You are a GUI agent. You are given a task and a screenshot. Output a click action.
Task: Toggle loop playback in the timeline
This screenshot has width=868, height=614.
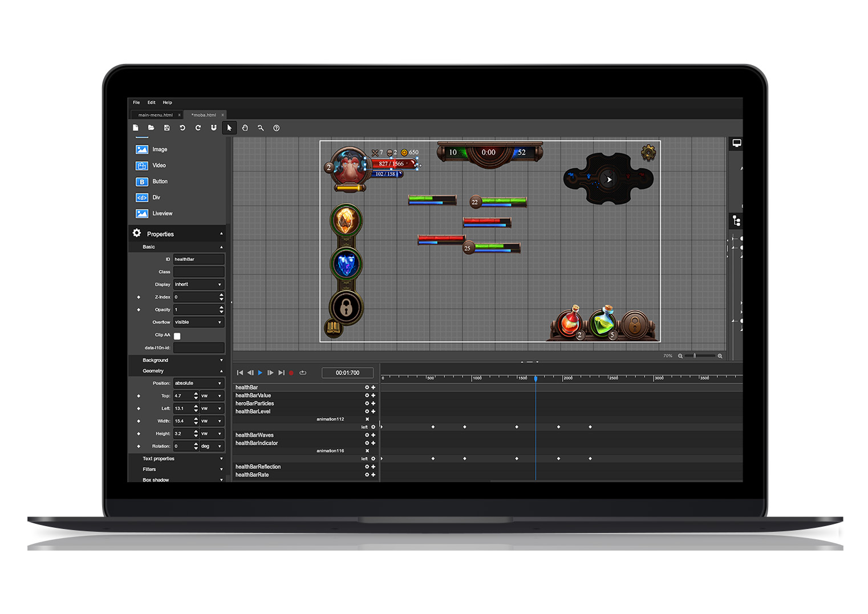[303, 373]
